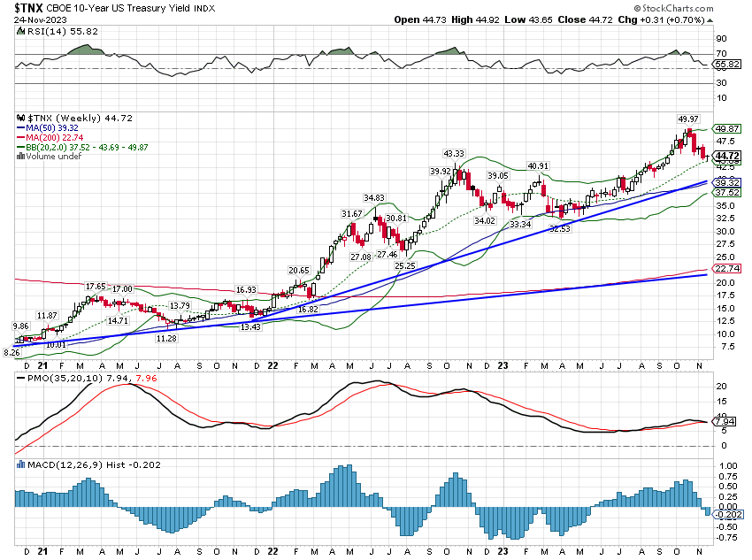Expand the MA(200) 22.74 legend entry
Viewport: 752px width, 560px height.
point(53,137)
